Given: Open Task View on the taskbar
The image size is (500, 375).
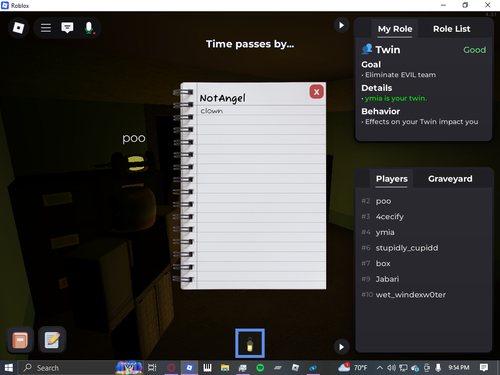Looking at the screenshot, I should coord(152,368).
